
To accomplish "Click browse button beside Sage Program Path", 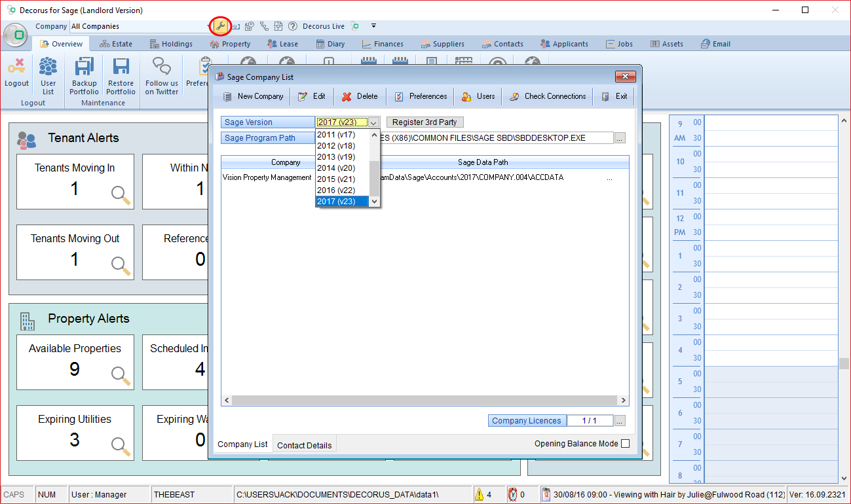I will 620,138.
